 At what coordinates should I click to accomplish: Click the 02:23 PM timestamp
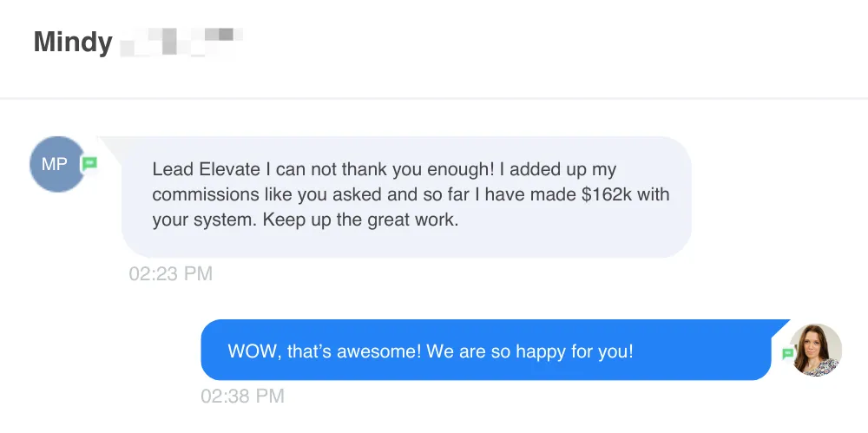coord(170,273)
